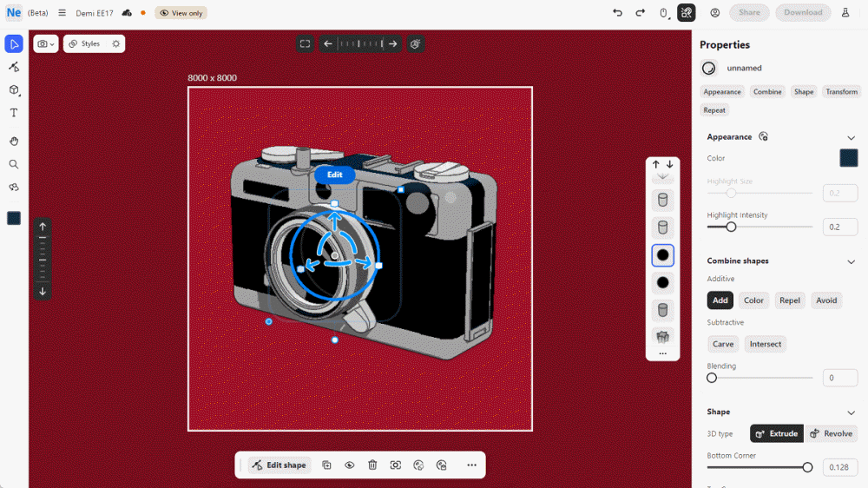Click the trash delete icon
This screenshot has width=868, height=488.
point(372,465)
